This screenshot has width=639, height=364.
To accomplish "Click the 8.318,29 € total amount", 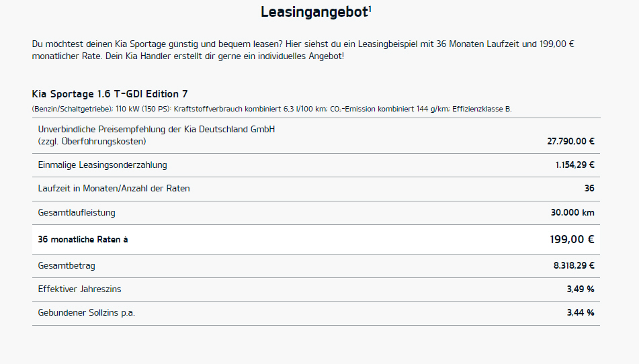I will 574,265.
